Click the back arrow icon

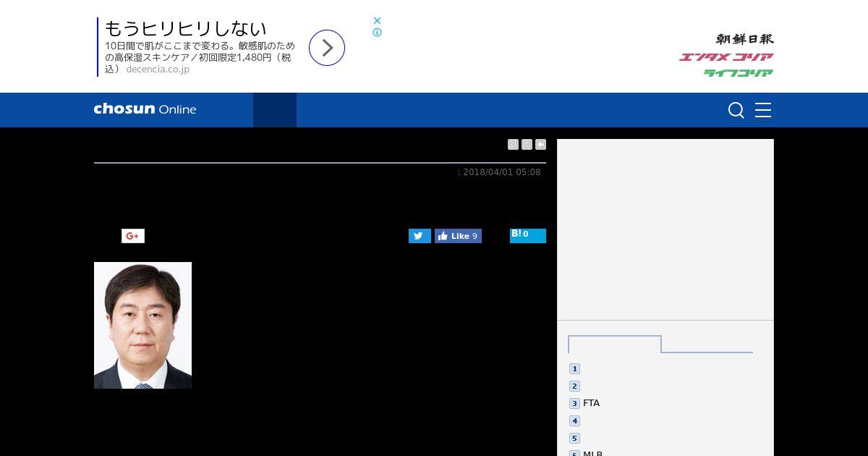click(540, 145)
